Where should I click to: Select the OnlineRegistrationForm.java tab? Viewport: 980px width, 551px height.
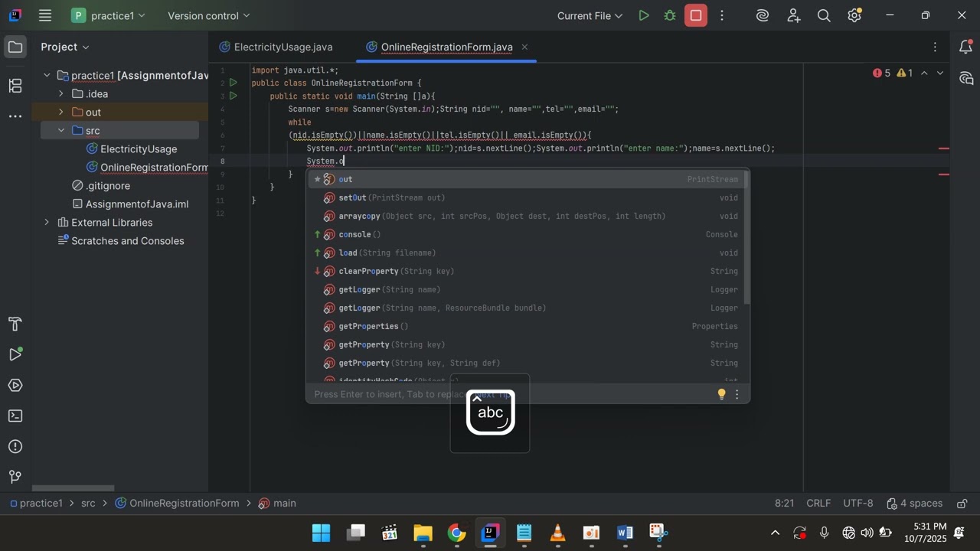pos(446,47)
